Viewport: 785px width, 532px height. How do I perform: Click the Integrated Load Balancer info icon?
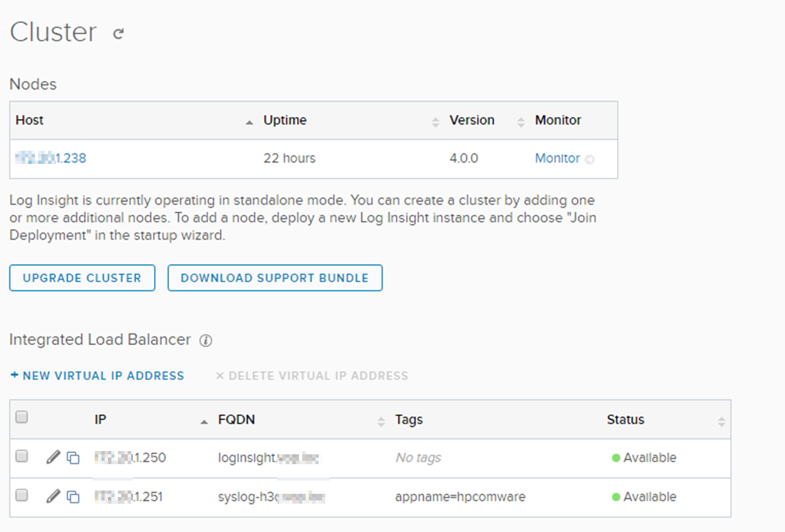(205, 340)
